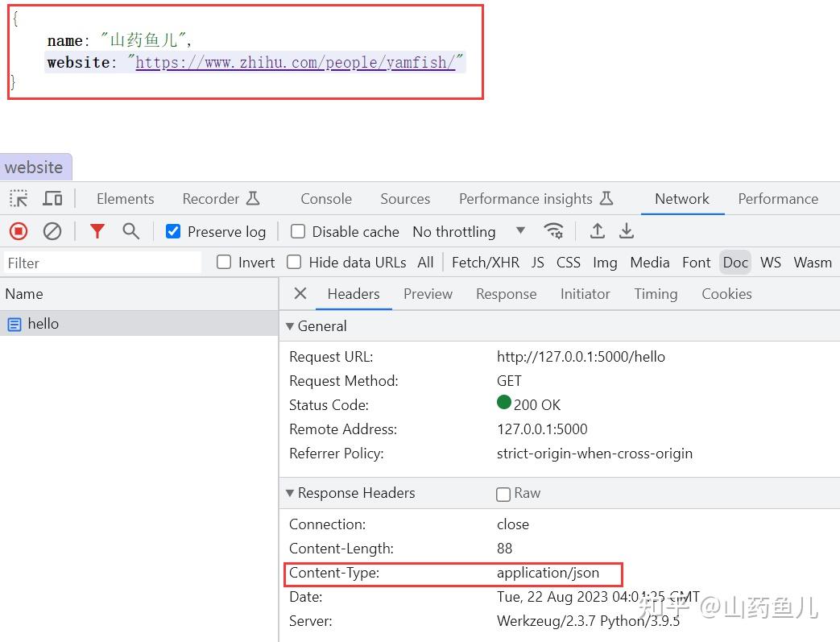Screen dimensions: 840x642
Task: Switch to the Sources tab
Action: [x=405, y=199]
